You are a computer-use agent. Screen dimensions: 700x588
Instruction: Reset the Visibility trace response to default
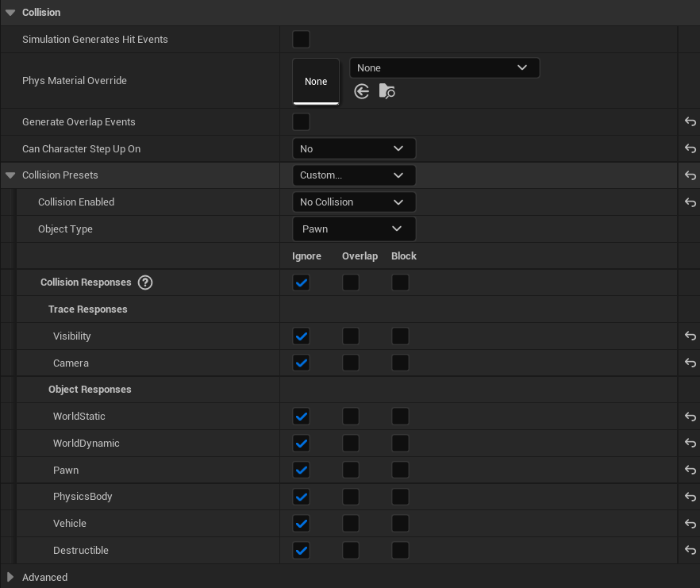[x=690, y=336]
